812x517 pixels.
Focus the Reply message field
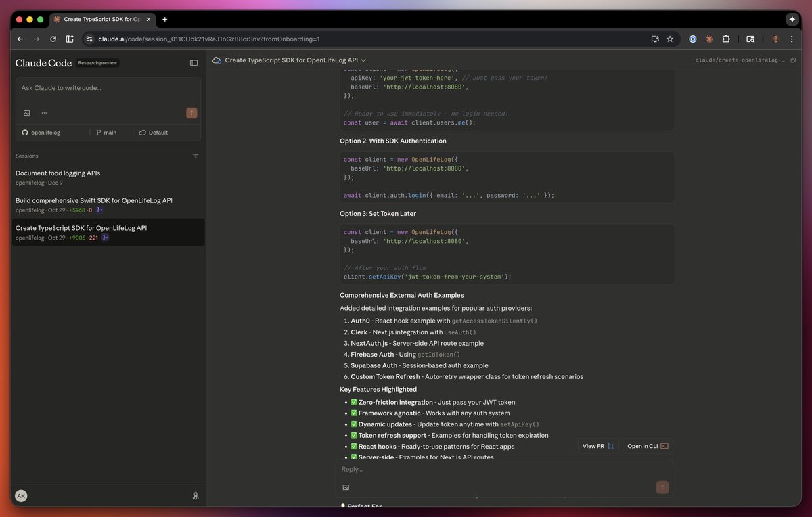[x=504, y=469]
